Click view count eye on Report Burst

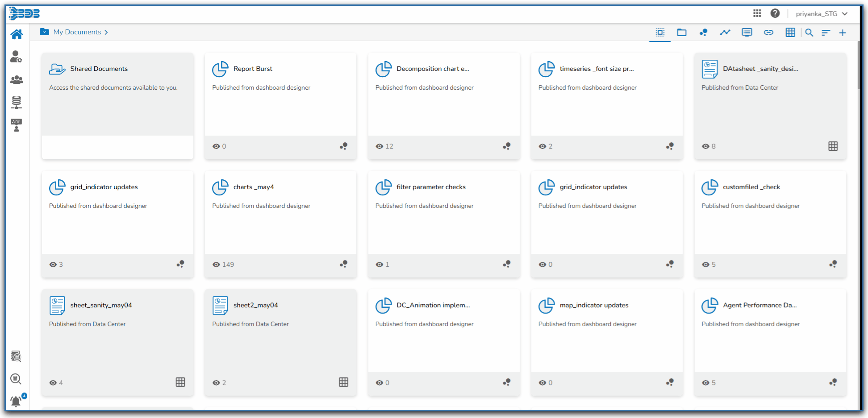(216, 146)
